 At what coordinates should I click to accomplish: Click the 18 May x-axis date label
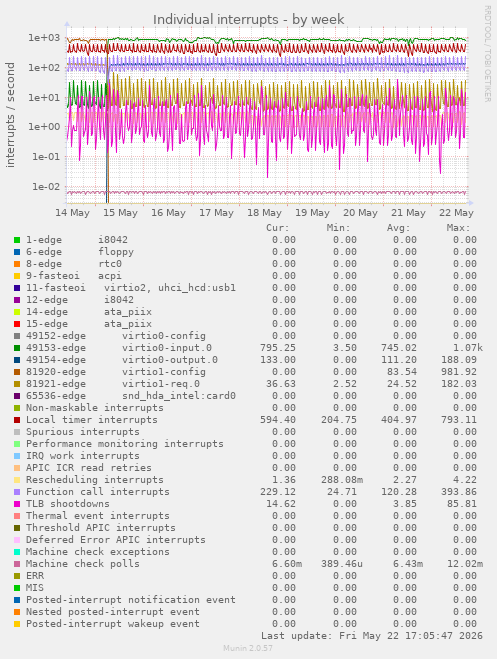pos(264,213)
